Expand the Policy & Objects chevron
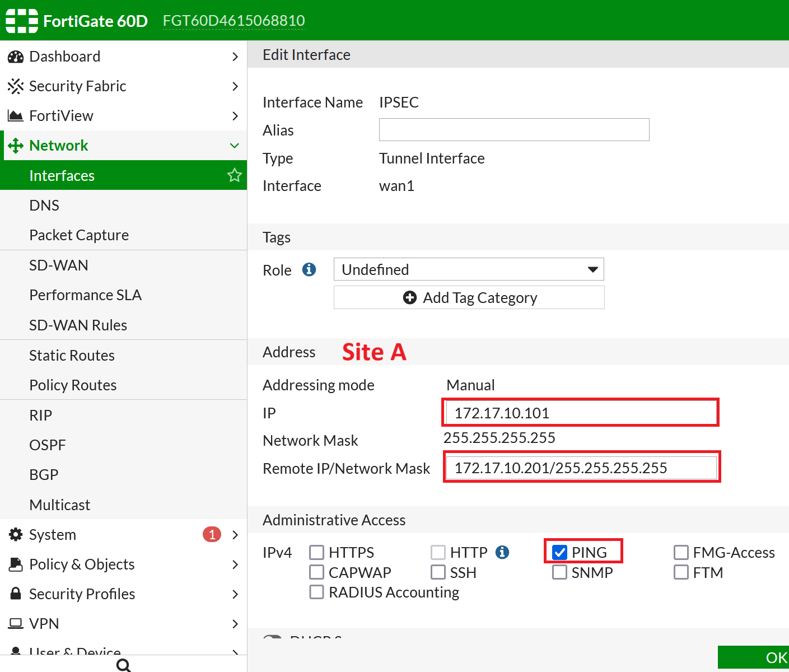Image resolution: width=789 pixels, height=672 pixels. (235, 564)
